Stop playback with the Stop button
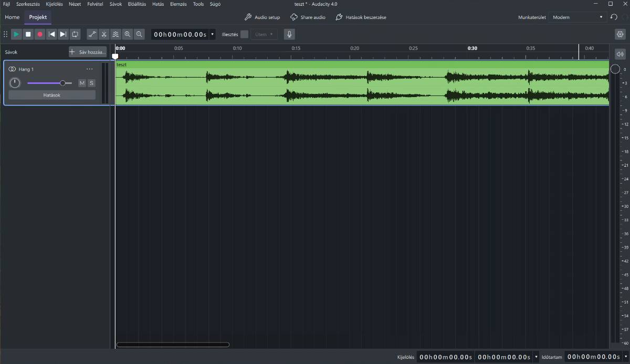The width and height of the screenshot is (630, 364). pyautogui.click(x=28, y=34)
